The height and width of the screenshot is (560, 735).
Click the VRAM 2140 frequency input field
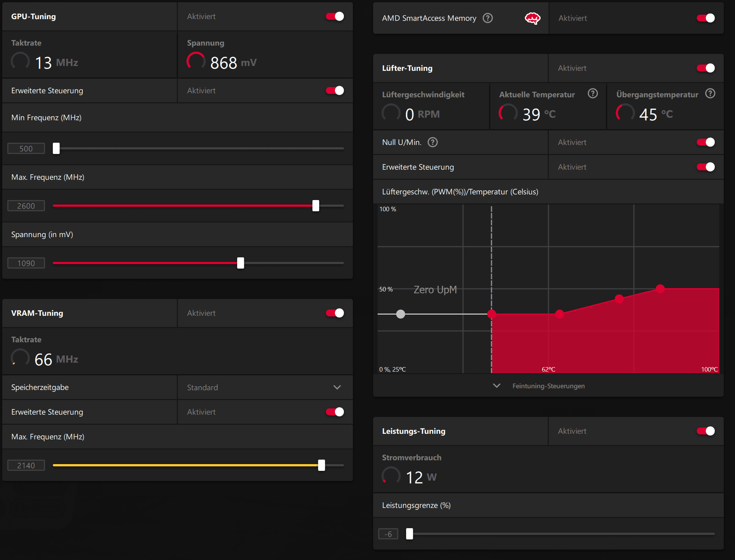26,465
